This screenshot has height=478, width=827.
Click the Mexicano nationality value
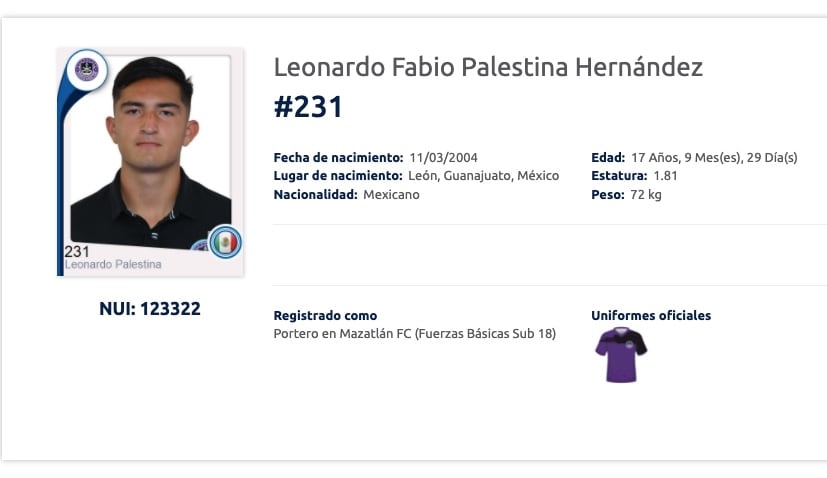tap(391, 194)
